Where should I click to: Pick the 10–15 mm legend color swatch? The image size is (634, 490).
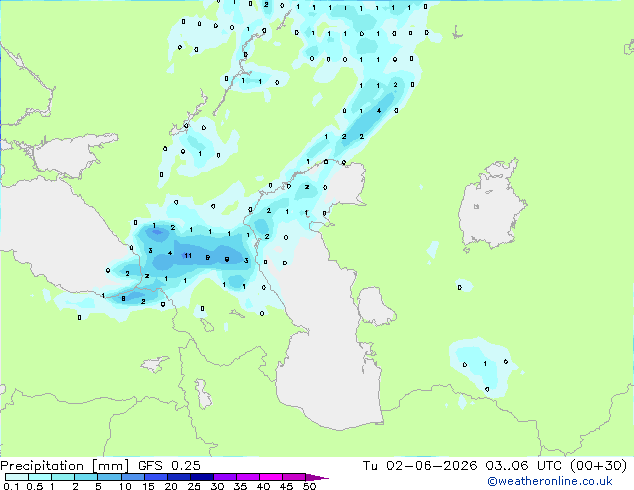click(x=132, y=477)
